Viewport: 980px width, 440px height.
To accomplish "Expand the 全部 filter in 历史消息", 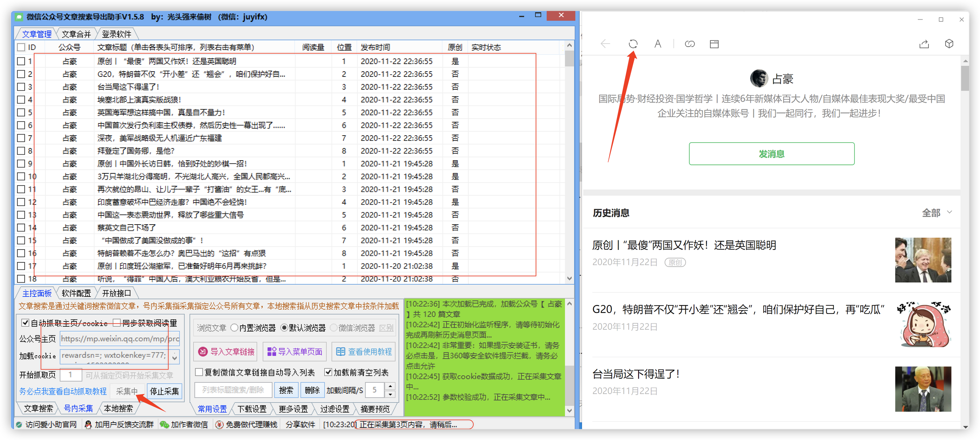I will coord(937,212).
